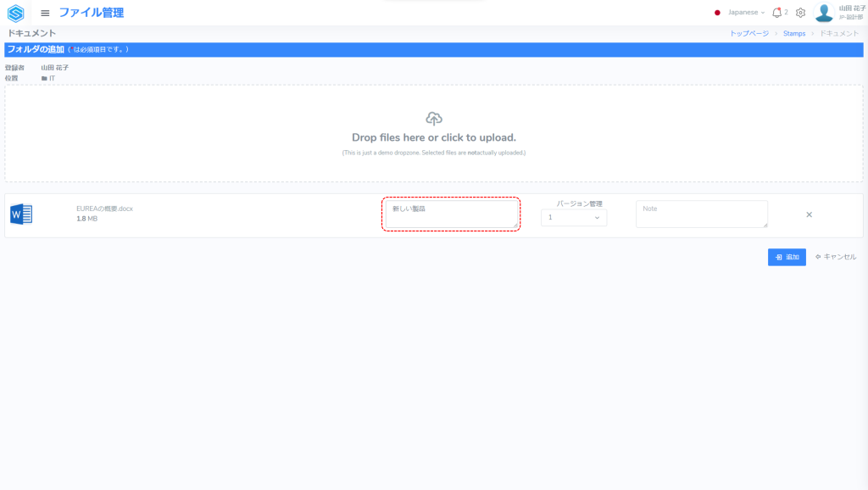Click the user avatar picture
Image resolution: width=868 pixels, height=490 pixels.
click(x=824, y=13)
